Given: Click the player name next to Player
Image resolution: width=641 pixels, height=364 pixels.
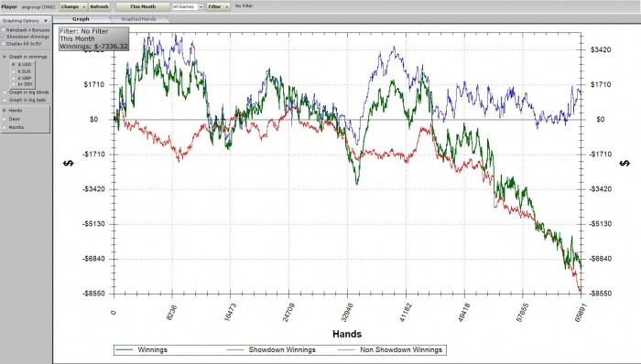Looking at the screenshot, I should pyautogui.click(x=38, y=7).
